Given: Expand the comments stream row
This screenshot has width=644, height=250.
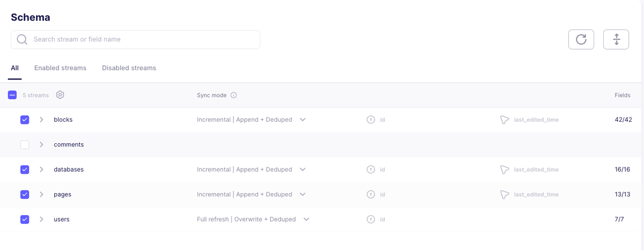Looking at the screenshot, I should pyautogui.click(x=41, y=145).
